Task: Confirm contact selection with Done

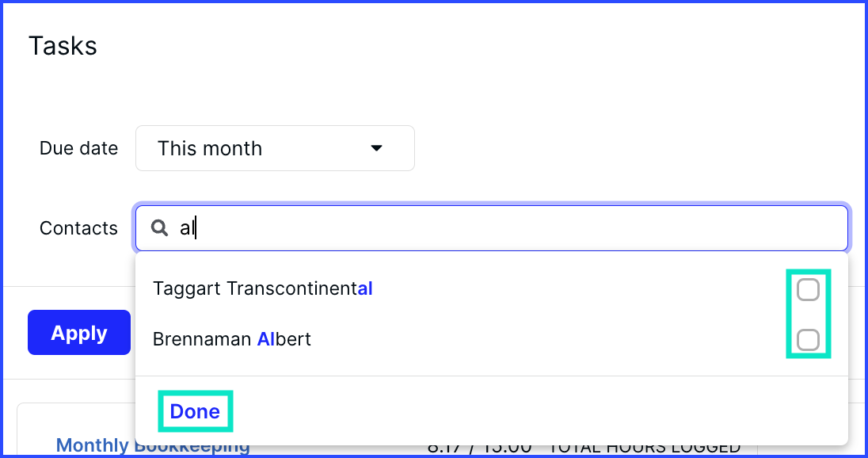Action: 195,411
